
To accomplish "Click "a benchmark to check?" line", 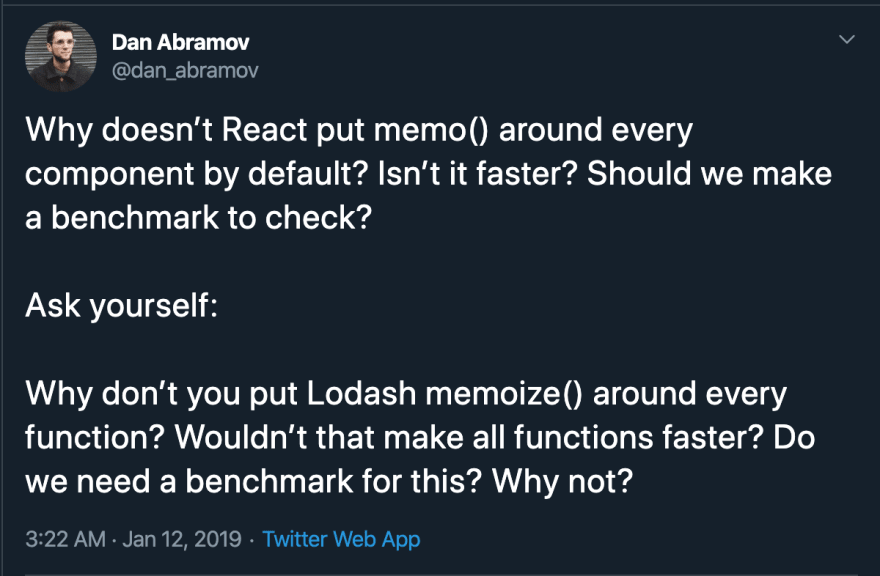I will point(198,217).
